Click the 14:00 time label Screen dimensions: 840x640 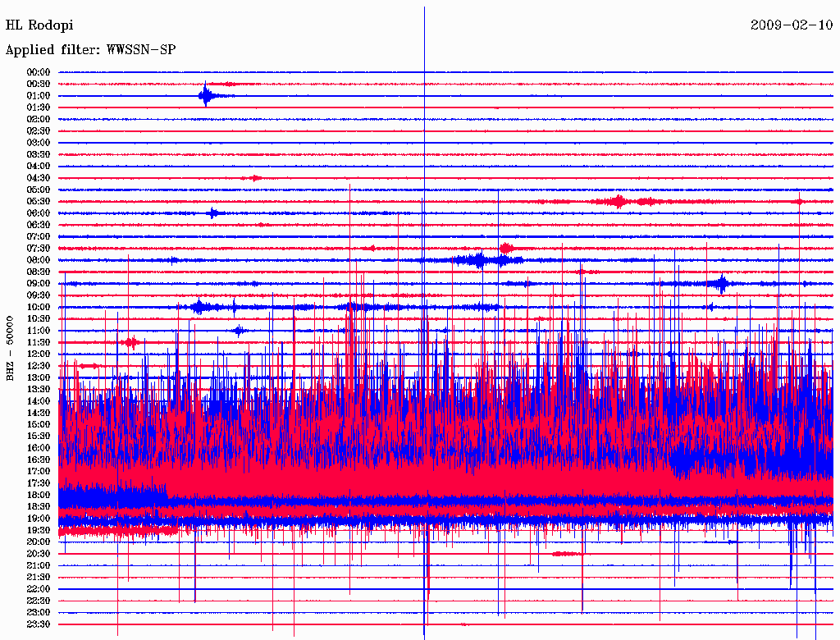pos(39,401)
